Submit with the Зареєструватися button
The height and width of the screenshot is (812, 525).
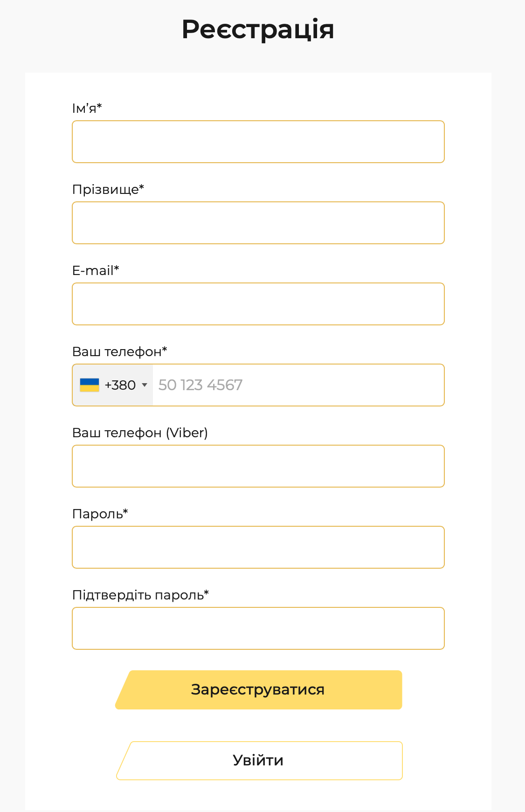259,690
